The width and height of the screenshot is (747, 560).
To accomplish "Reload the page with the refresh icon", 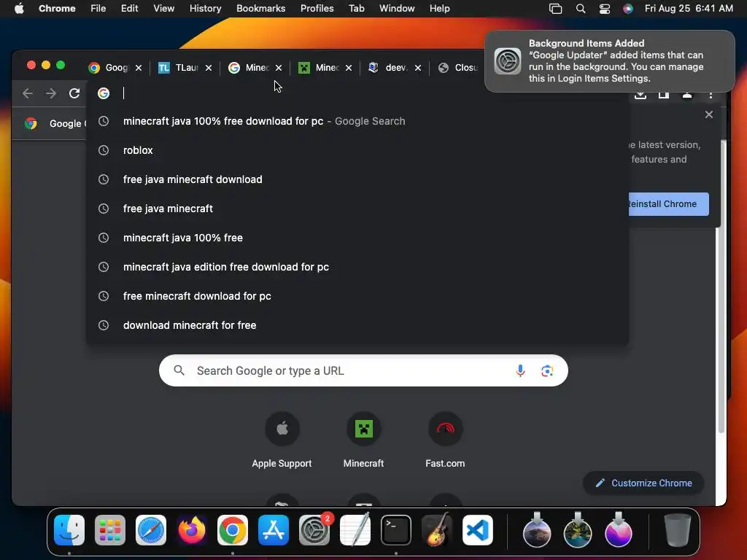I will click(x=74, y=93).
